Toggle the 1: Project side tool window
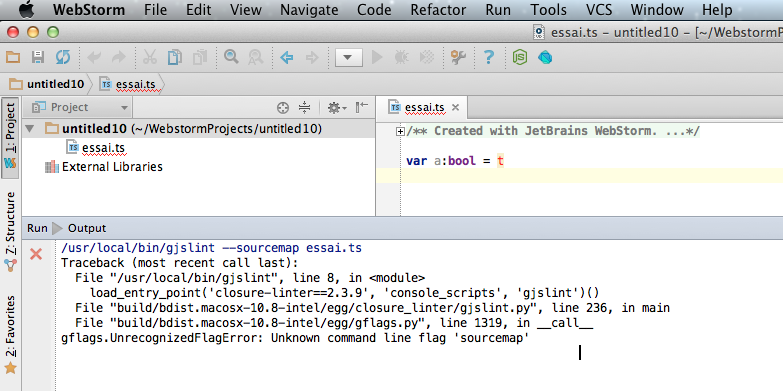The image size is (783, 391). click(10, 138)
